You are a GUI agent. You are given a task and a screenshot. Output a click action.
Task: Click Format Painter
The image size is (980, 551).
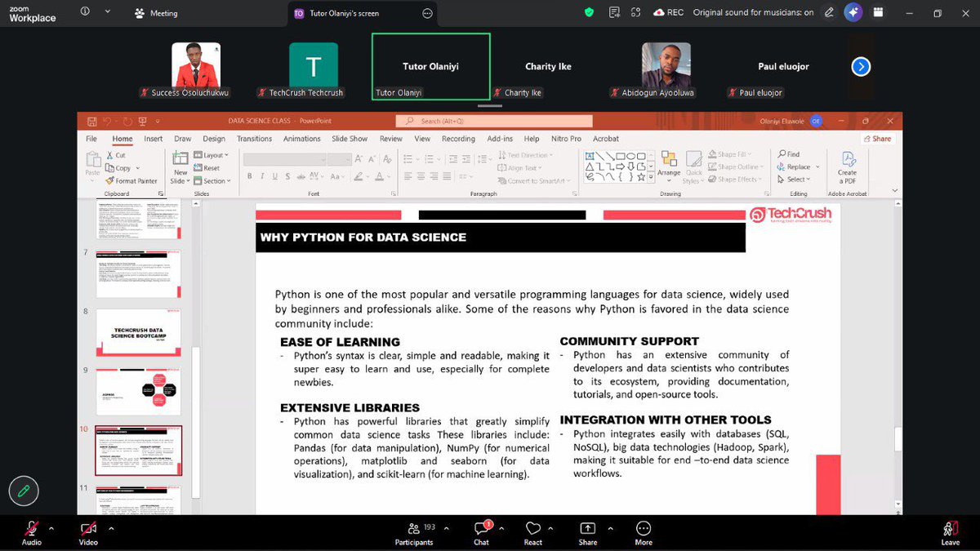131,180
